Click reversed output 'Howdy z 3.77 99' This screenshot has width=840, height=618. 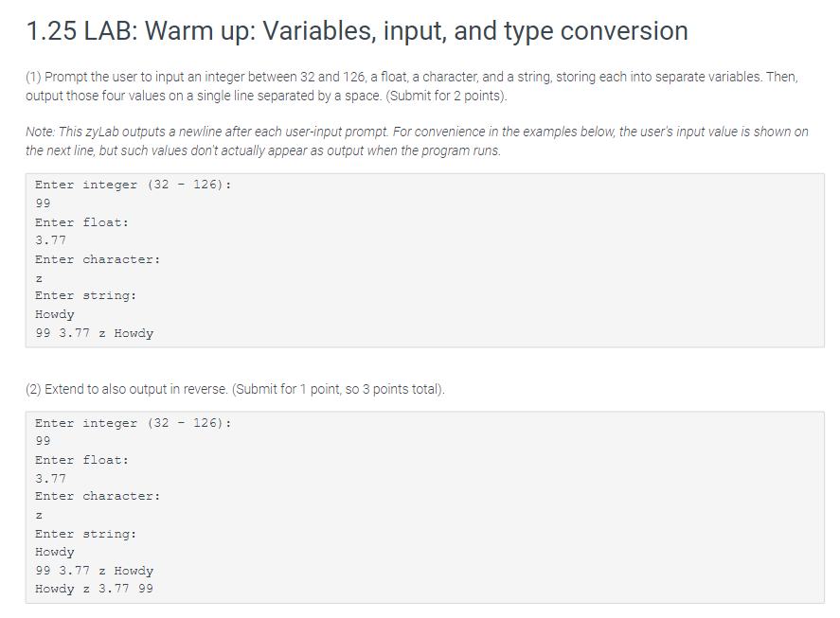95,589
